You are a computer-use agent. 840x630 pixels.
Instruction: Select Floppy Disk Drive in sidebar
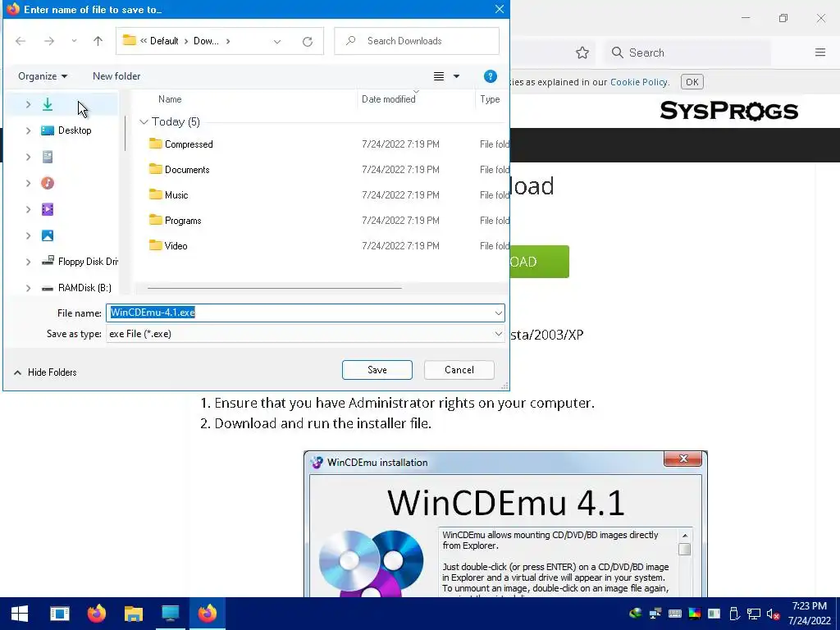pos(80,262)
